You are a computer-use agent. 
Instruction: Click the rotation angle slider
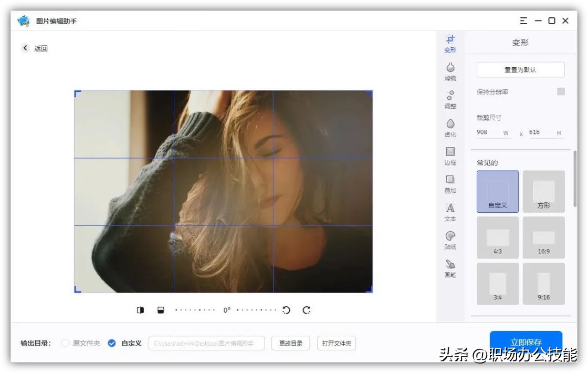point(226,310)
